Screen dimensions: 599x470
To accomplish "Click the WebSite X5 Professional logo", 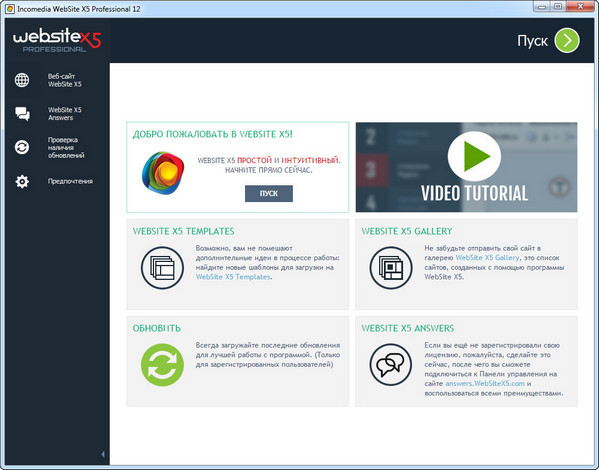I will pyautogui.click(x=57, y=41).
